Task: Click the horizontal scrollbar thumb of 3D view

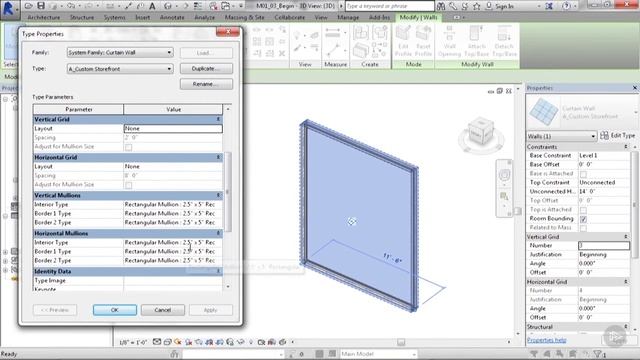Action: point(401,342)
